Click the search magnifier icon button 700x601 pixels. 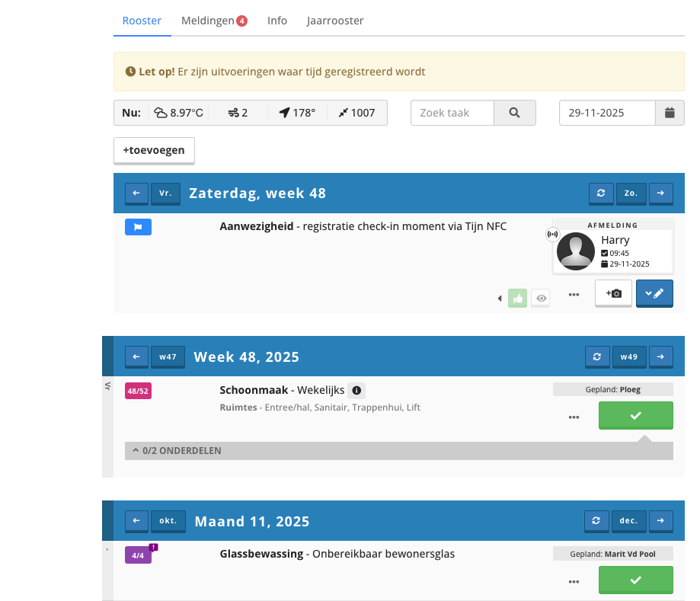(514, 113)
